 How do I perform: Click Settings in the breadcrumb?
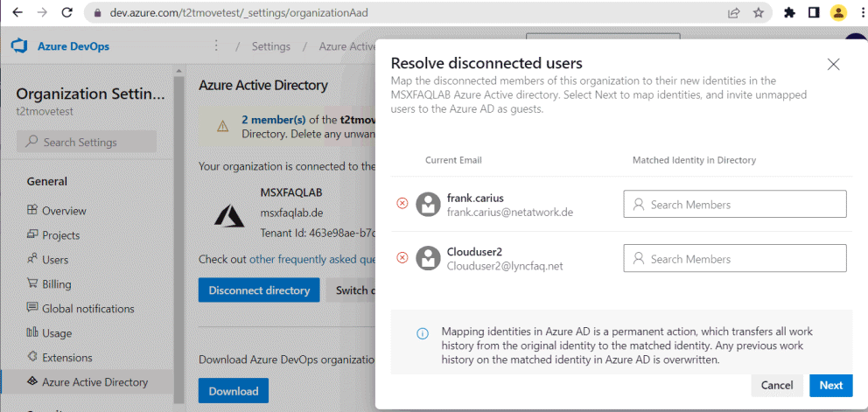[x=270, y=46]
